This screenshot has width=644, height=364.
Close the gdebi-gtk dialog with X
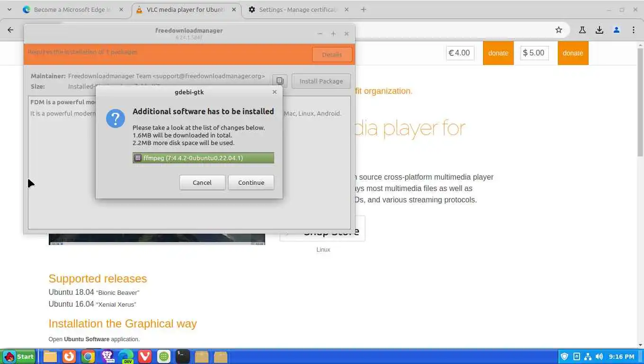point(275,92)
